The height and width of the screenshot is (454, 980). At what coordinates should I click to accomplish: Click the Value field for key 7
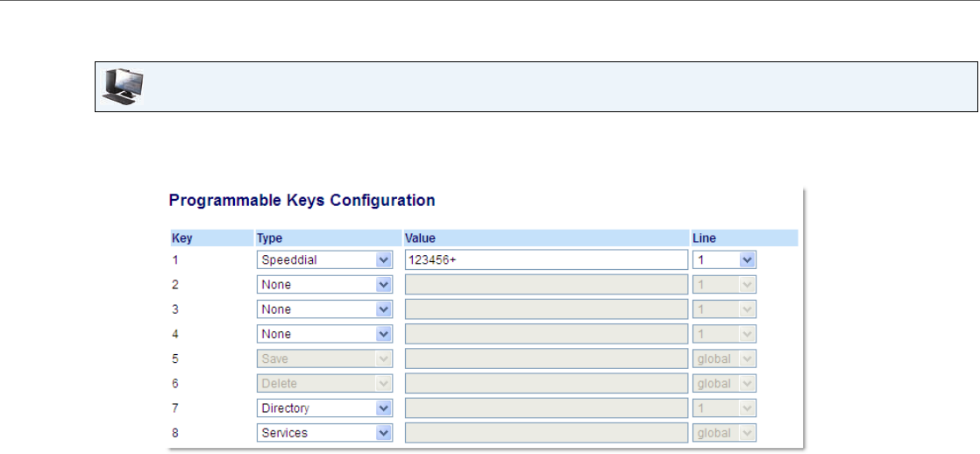[545, 408]
